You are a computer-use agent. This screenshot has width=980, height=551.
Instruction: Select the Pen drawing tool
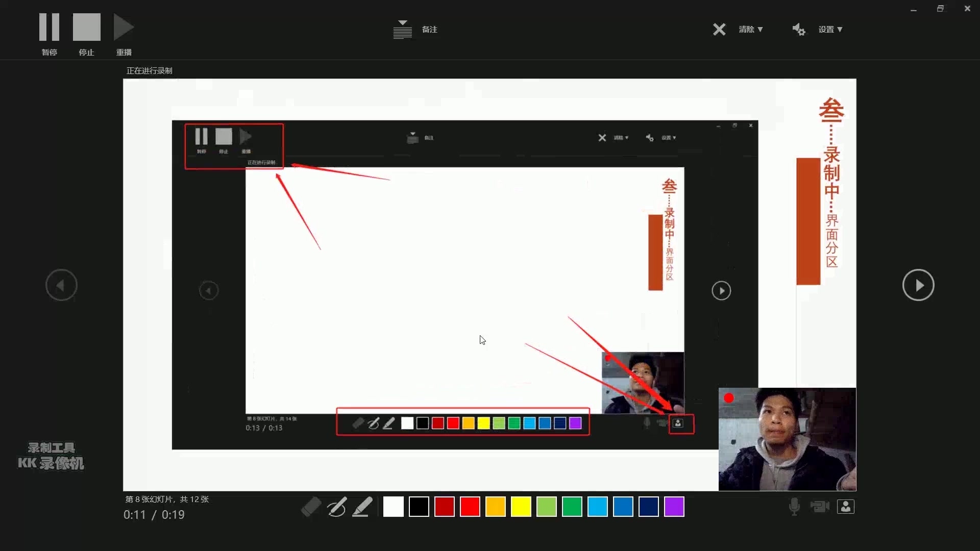pyautogui.click(x=337, y=507)
